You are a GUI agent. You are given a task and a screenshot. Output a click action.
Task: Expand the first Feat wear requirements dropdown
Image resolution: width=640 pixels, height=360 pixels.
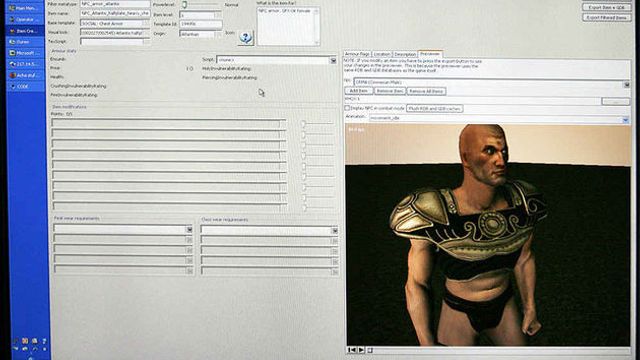[x=189, y=229]
